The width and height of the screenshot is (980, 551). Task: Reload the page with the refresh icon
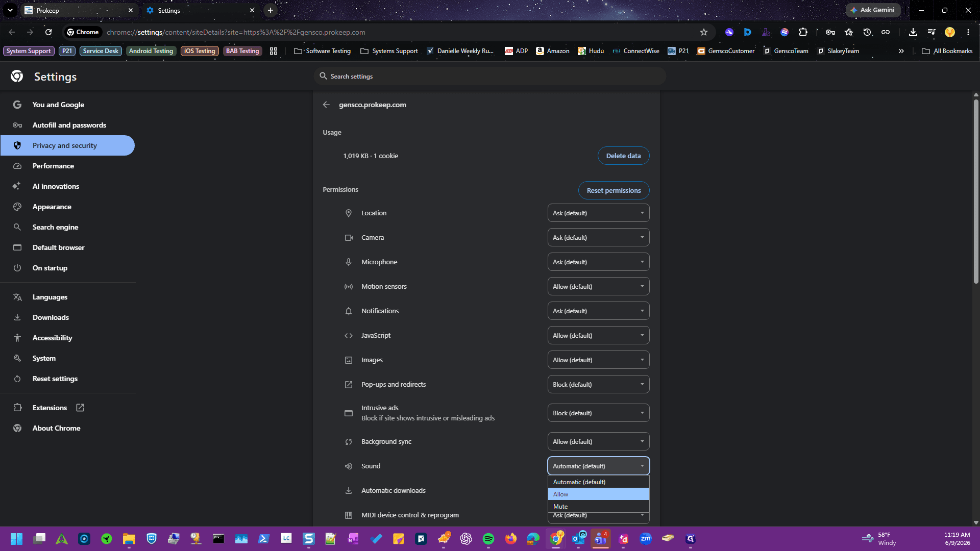(x=48, y=32)
